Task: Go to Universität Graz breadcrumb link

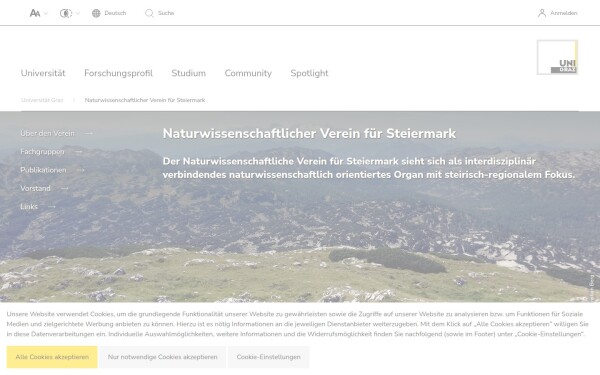Action: 42,100
